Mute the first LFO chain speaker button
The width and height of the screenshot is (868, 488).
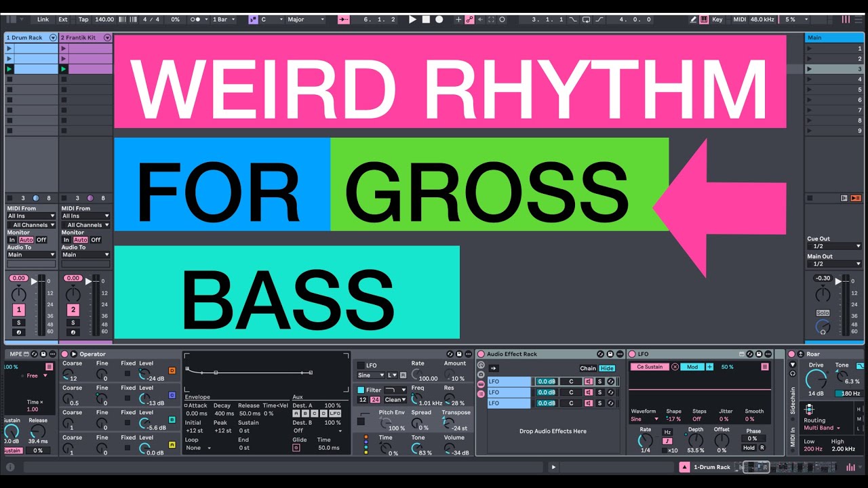tap(588, 382)
